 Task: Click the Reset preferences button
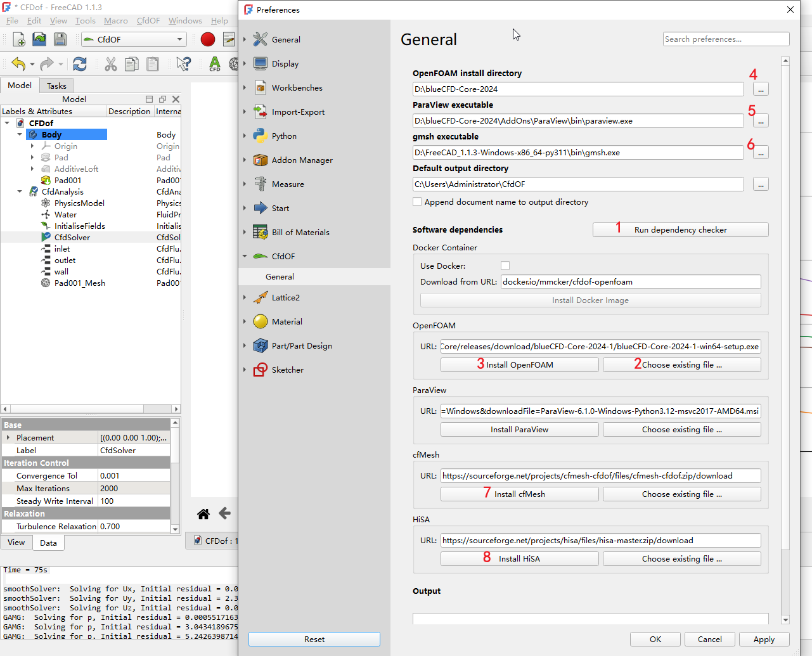(x=314, y=639)
